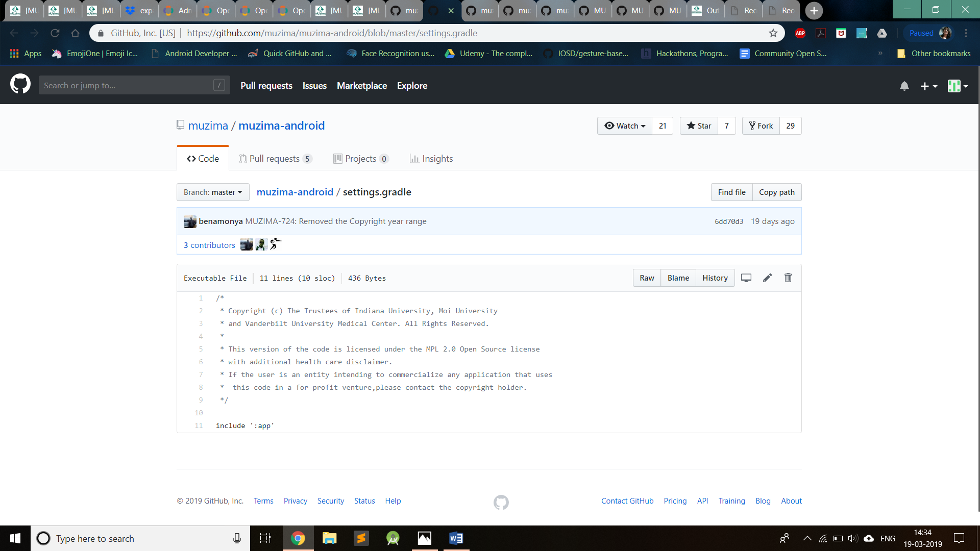Delete this file with trash icon
Image resolution: width=980 pixels, height=551 pixels.
click(788, 278)
